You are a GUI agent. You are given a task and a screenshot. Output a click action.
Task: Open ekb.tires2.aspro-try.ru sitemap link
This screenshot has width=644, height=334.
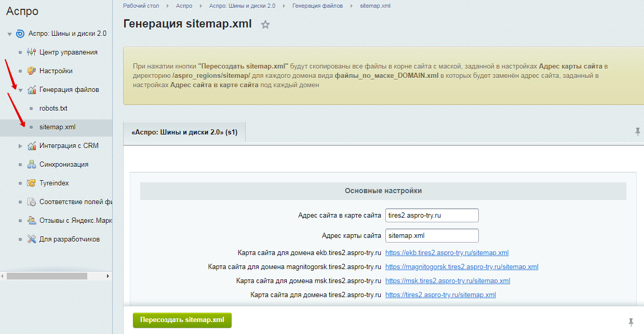(x=447, y=253)
